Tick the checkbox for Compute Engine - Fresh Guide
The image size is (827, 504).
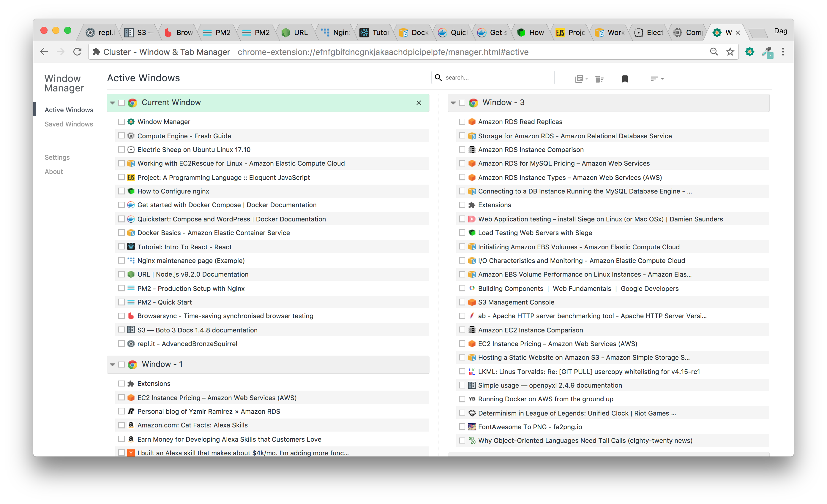pyautogui.click(x=121, y=136)
